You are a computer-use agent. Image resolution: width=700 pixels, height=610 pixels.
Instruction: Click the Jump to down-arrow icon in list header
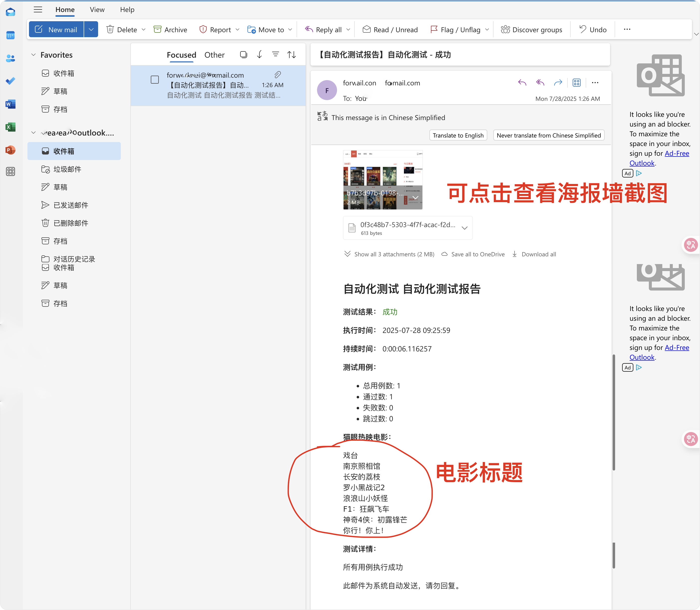point(259,54)
